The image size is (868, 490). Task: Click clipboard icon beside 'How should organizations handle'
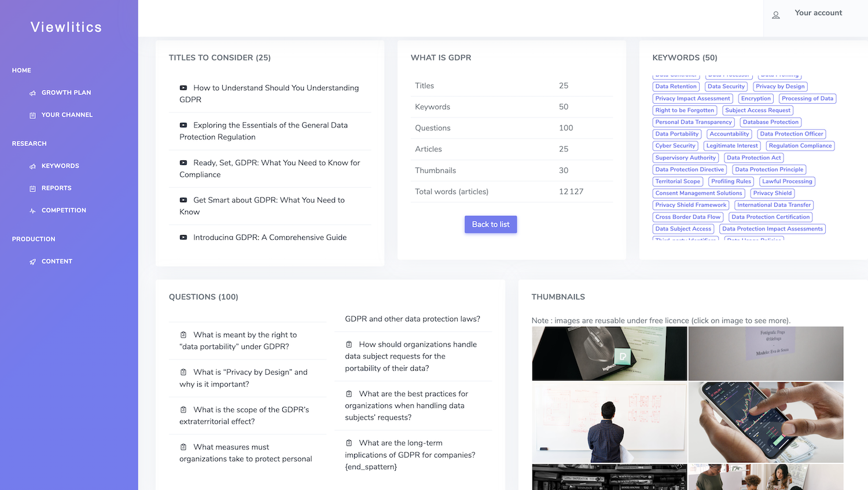pyautogui.click(x=349, y=344)
